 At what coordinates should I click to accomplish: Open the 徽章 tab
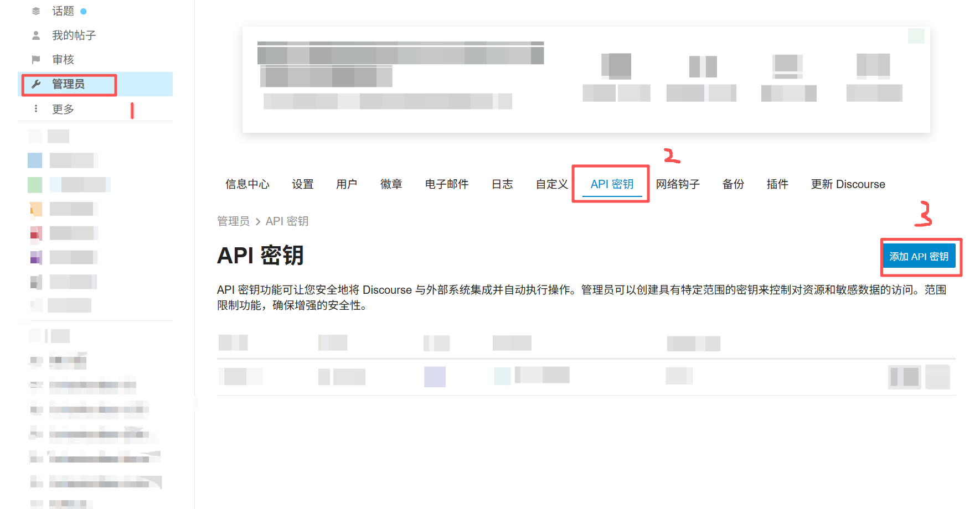point(391,184)
